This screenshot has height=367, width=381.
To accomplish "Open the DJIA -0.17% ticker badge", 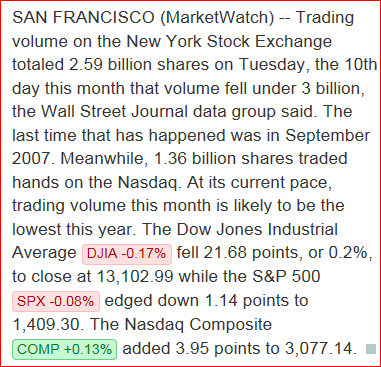I will (x=127, y=254).
